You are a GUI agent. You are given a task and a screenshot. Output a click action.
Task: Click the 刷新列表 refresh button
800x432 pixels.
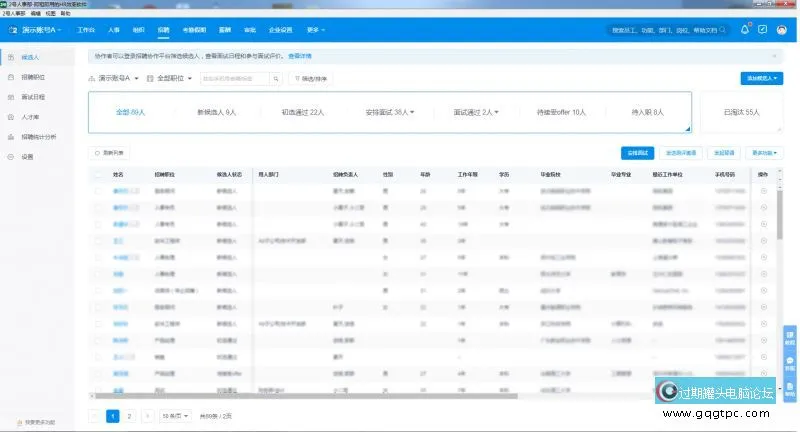coord(109,153)
